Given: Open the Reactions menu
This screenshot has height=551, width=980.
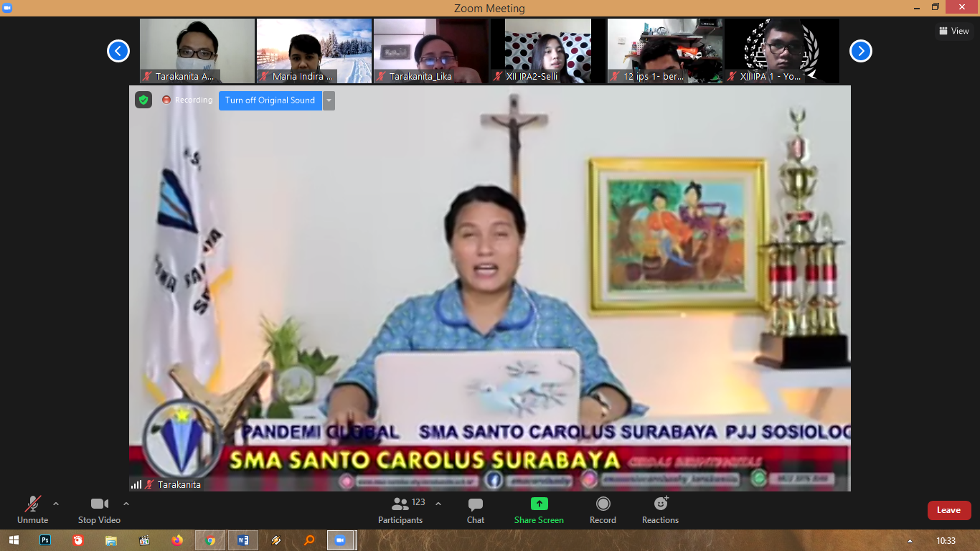Looking at the screenshot, I should (660, 509).
